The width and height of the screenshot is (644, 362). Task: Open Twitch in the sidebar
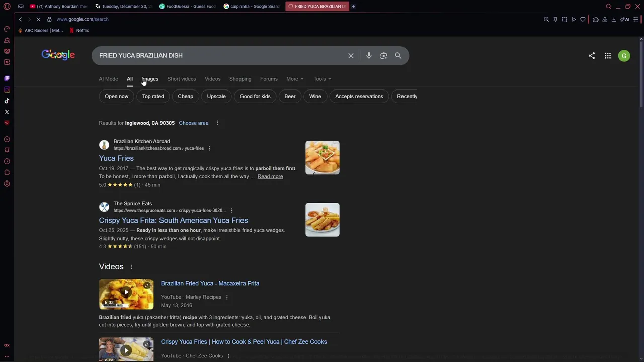7,78
